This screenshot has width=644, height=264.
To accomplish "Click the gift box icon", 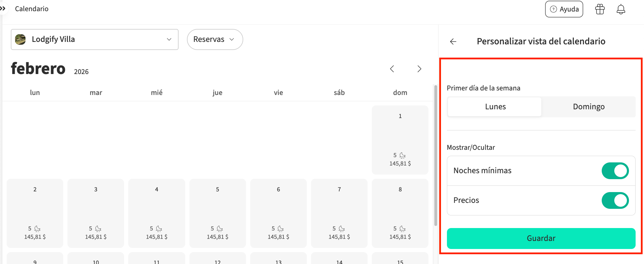I will (600, 9).
